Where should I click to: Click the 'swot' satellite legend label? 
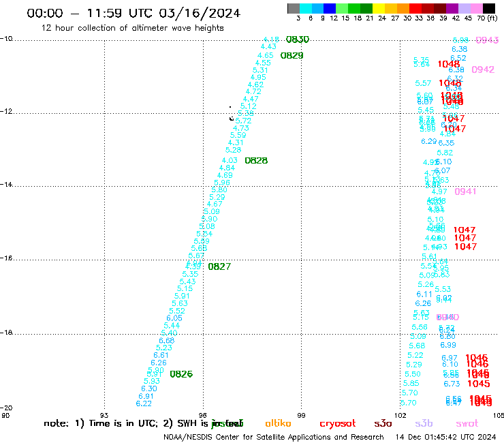[467, 423]
